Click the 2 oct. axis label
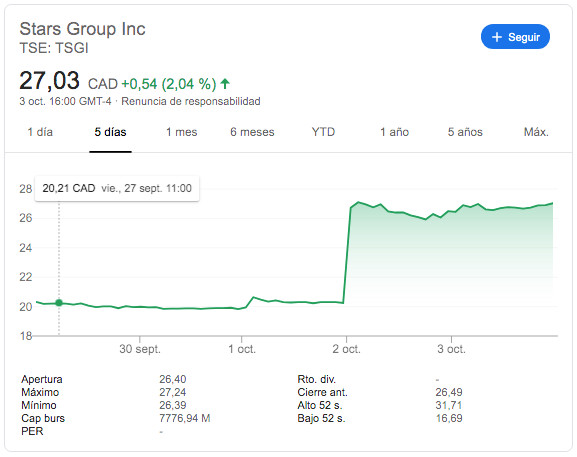 [x=347, y=349]
